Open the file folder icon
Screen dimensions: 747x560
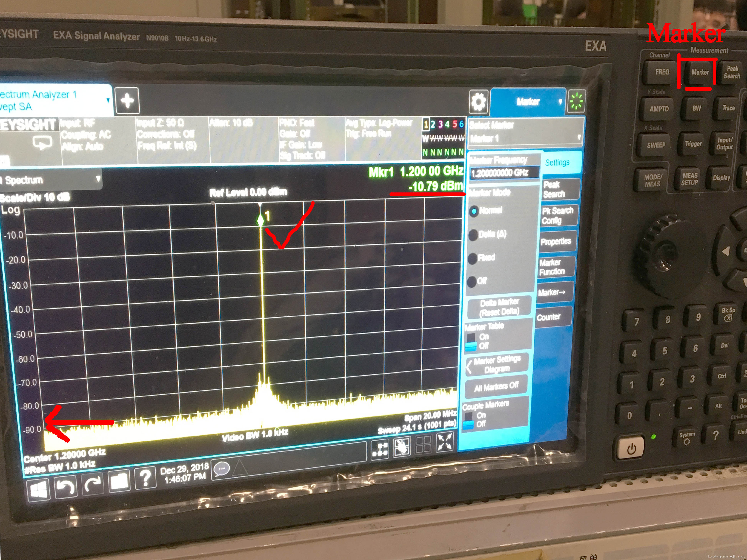point(119,481)
